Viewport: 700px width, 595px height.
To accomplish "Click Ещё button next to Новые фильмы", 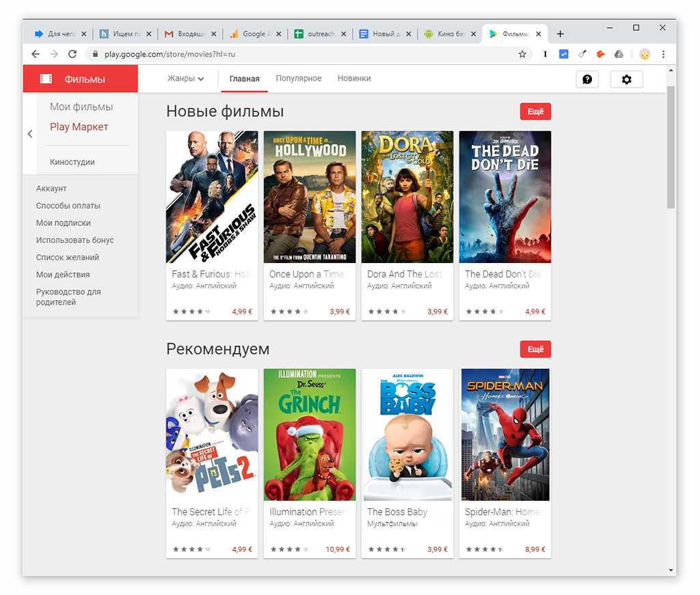I will click(535, 111).
